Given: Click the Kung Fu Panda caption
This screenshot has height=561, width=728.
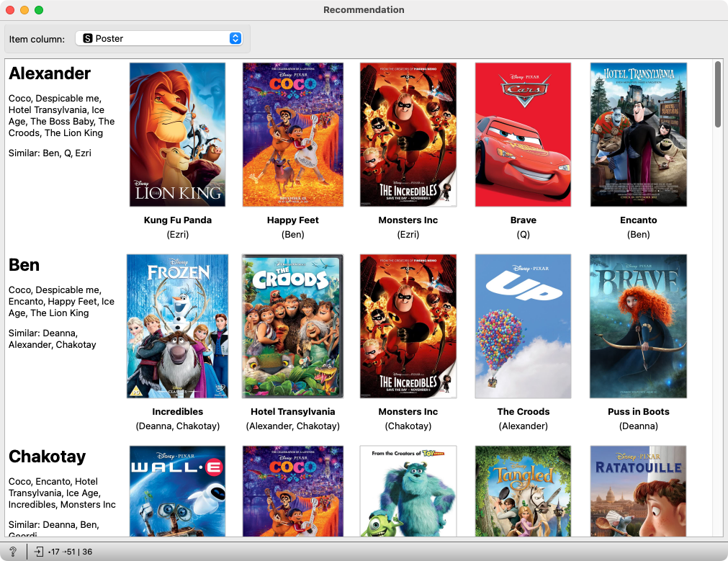Looking at the screenshot, I should 177,220.
